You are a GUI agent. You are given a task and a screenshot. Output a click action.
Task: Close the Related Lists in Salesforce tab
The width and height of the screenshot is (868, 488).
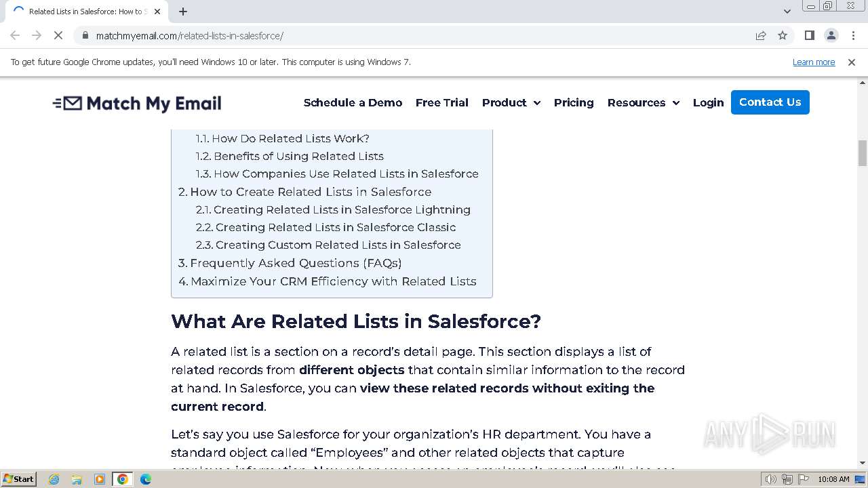157,12
